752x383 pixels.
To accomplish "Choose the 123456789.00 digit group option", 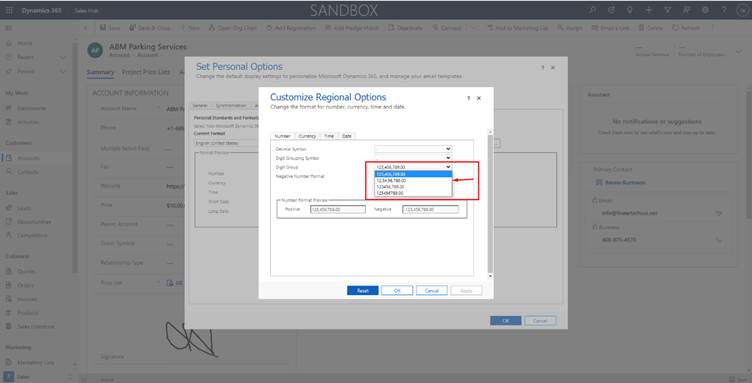I will (x=413, y=193).
